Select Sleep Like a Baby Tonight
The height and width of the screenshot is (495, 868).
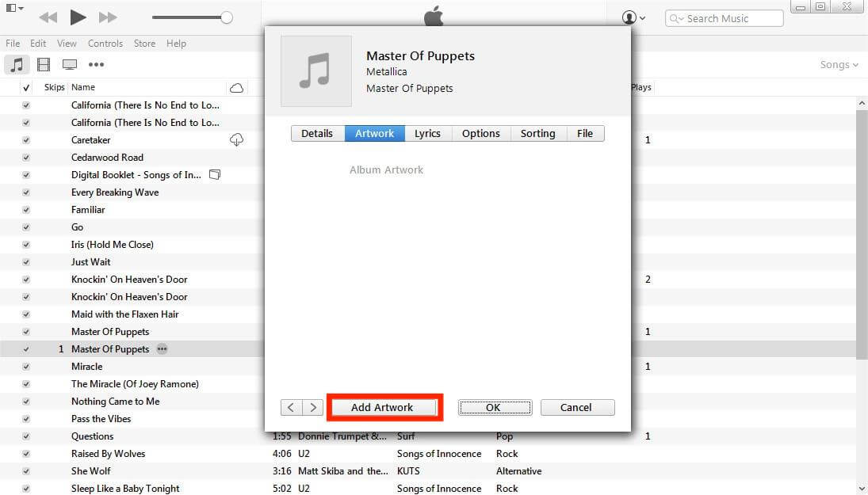(x=126, y=489)
